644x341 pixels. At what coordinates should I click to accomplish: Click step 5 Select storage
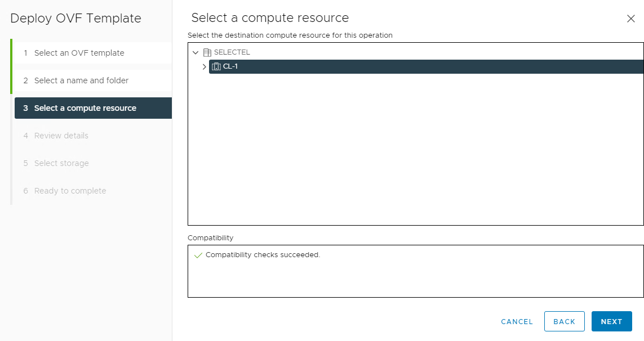(61, 163)
